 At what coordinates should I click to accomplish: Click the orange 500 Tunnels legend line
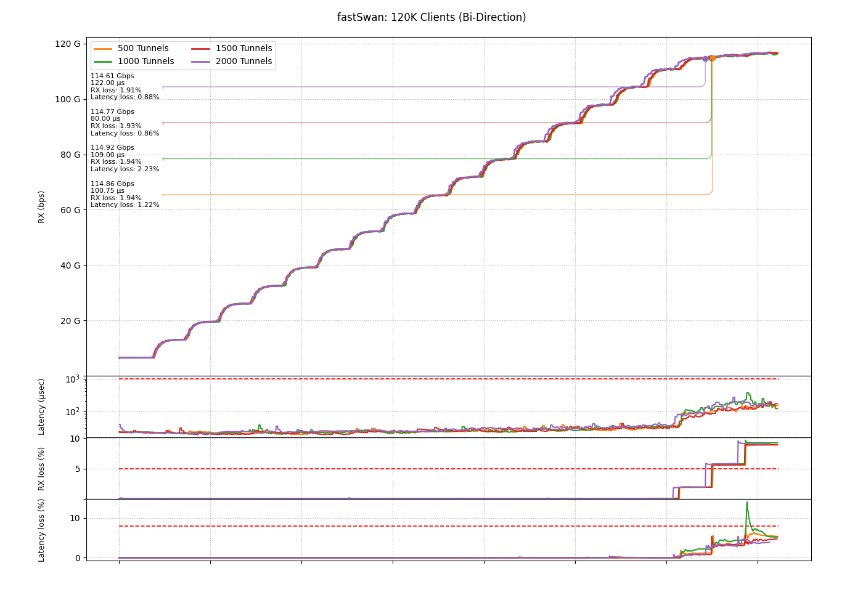pyautogui.click(x=103, y=49)
